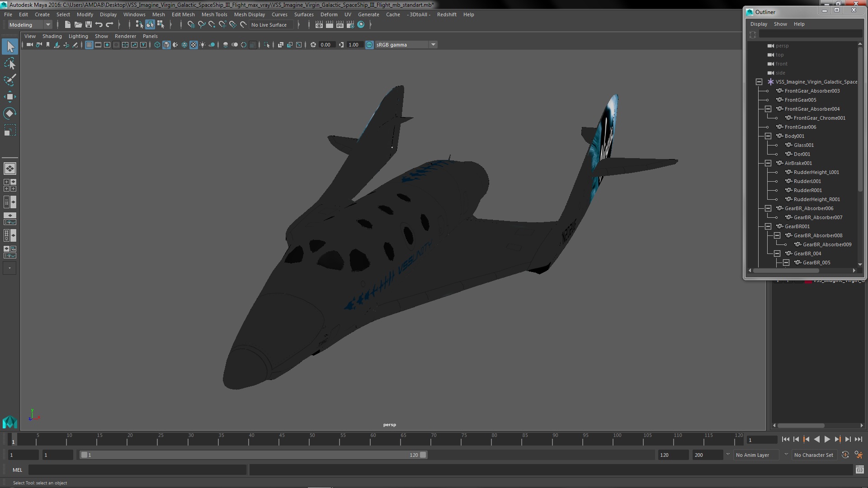
Task: Click the MEL command input field
Action: [x=137, y=470]
